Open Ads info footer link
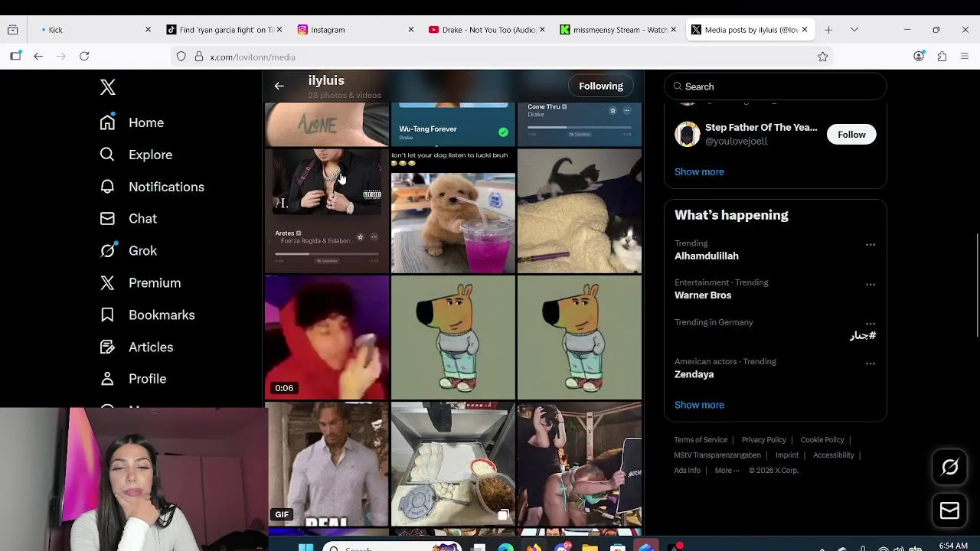Viewport: 980px width, 551px height. point(687,471)
